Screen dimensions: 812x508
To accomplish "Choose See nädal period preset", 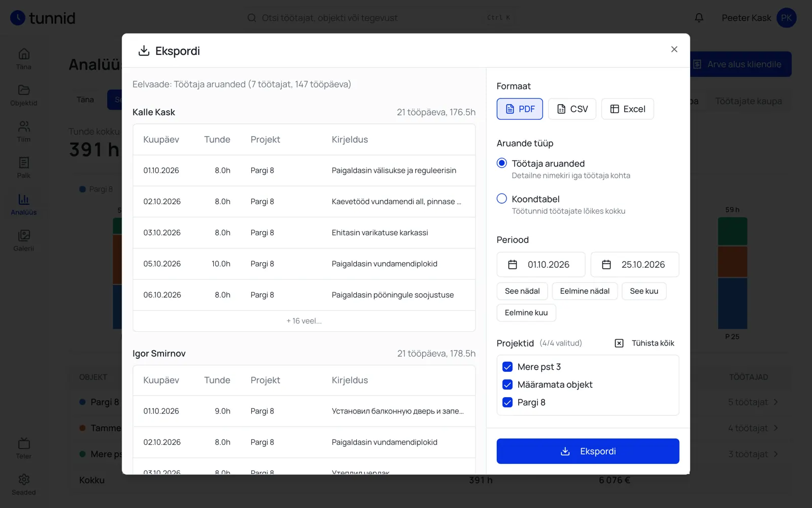I will (522, 291).
